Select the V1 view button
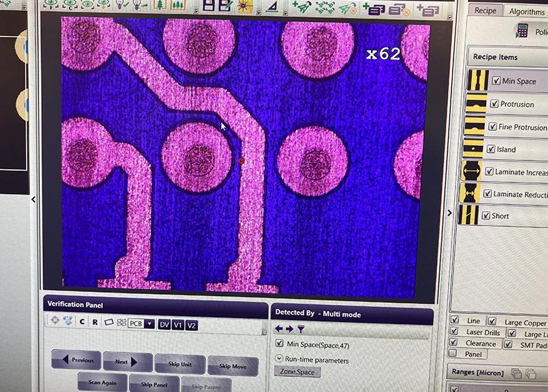This screenshot has height=392, width=548. click(x=178, y=326)
